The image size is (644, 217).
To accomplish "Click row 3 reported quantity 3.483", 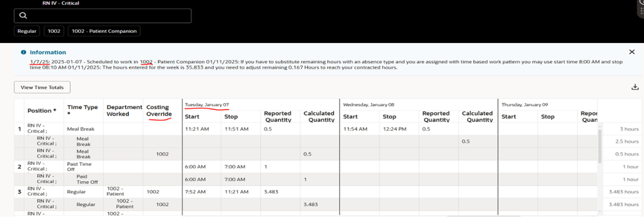I will pyautogui.click(x=271, y=192).
